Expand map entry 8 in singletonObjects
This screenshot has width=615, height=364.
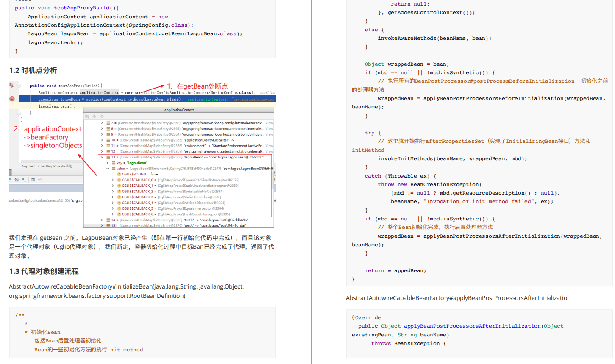click(102, 128)
